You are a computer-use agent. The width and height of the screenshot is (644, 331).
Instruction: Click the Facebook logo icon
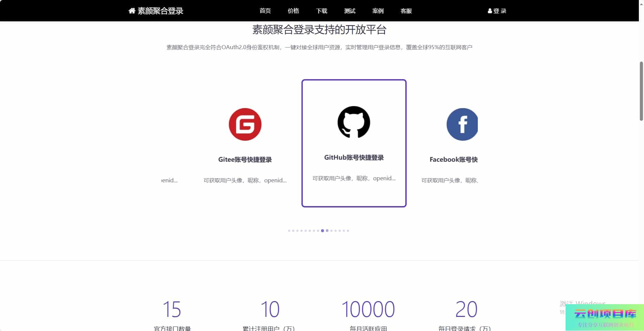[x=462, y=124]
